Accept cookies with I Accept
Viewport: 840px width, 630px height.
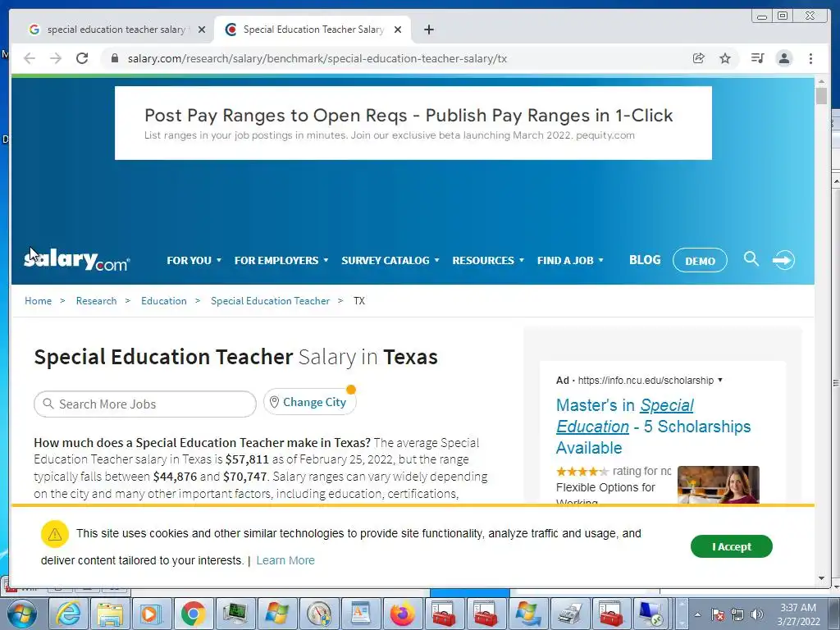731,546
